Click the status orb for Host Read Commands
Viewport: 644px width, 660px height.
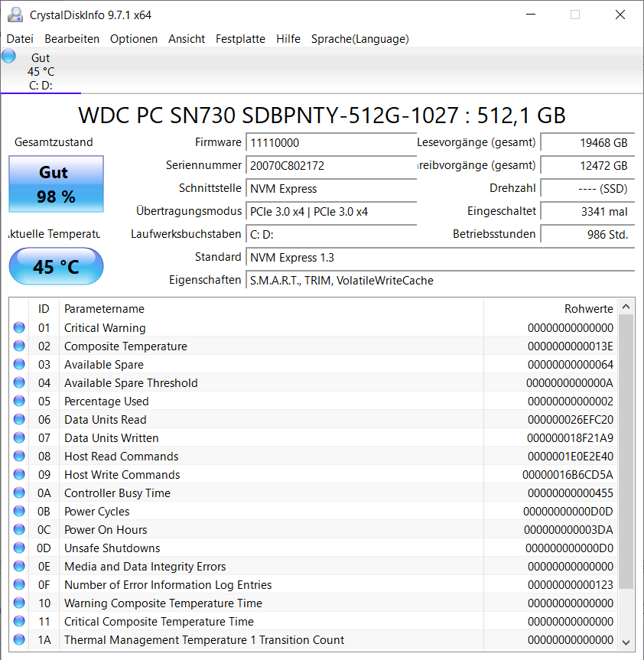click(19, 456)
